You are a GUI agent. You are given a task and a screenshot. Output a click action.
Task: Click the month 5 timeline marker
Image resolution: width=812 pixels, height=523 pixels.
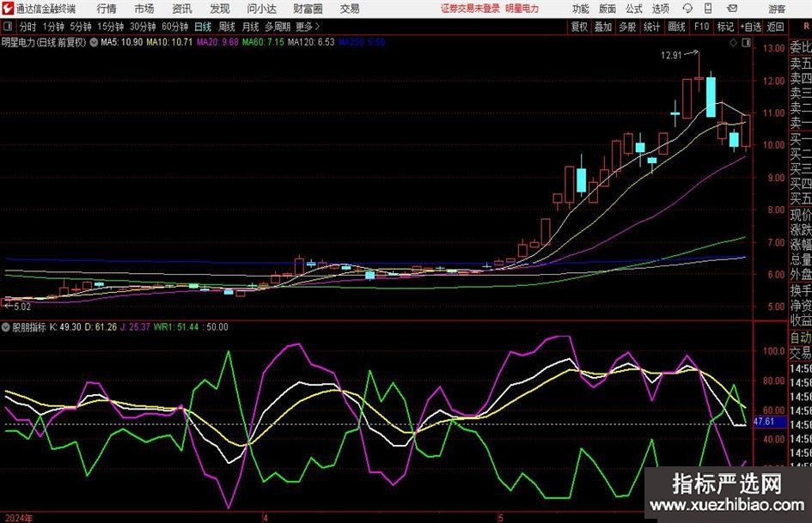pos(500,518)
